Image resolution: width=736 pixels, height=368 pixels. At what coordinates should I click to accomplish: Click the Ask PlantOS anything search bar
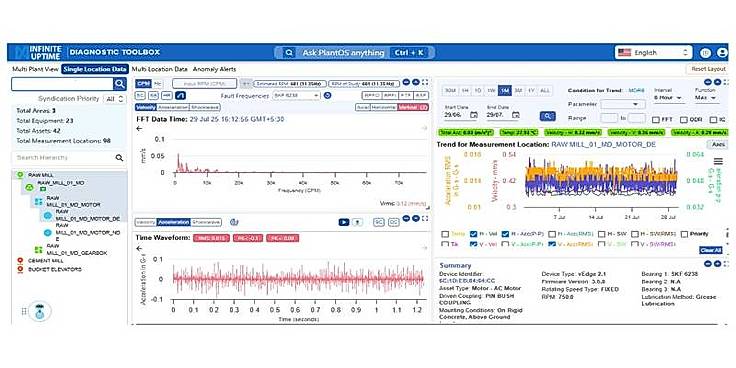pos(355,53)
